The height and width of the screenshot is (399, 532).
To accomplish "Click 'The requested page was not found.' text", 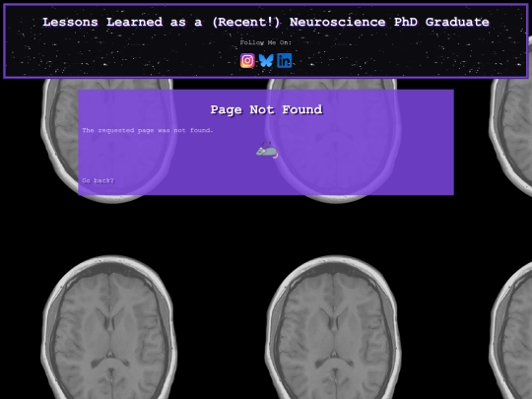I will tap(148, 130).
